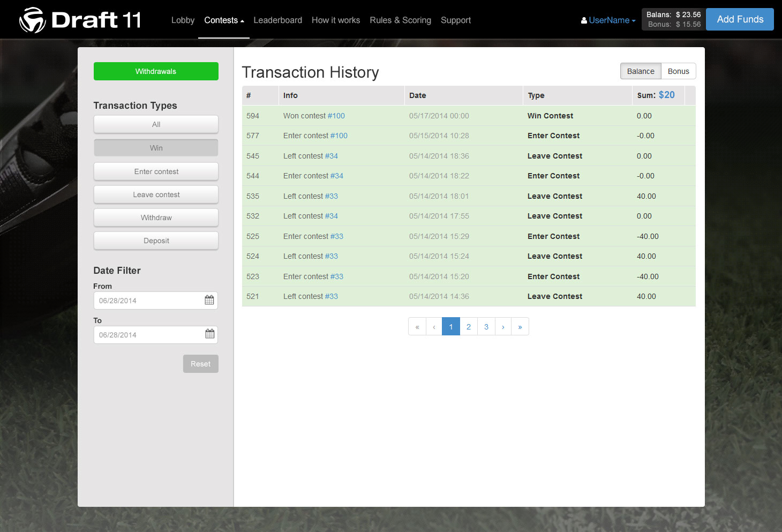Open contest #34 link in row 544
782x532 pixels.
coord(337,176)
